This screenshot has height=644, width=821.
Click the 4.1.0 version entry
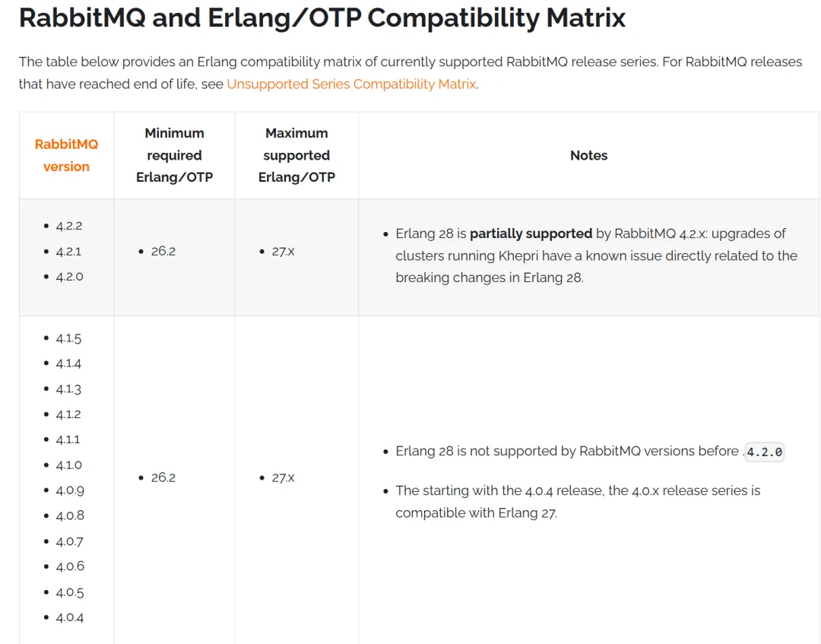68,465
